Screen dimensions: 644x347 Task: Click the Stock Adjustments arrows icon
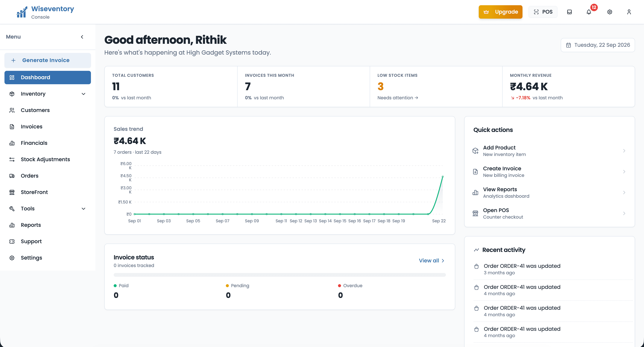12,160
